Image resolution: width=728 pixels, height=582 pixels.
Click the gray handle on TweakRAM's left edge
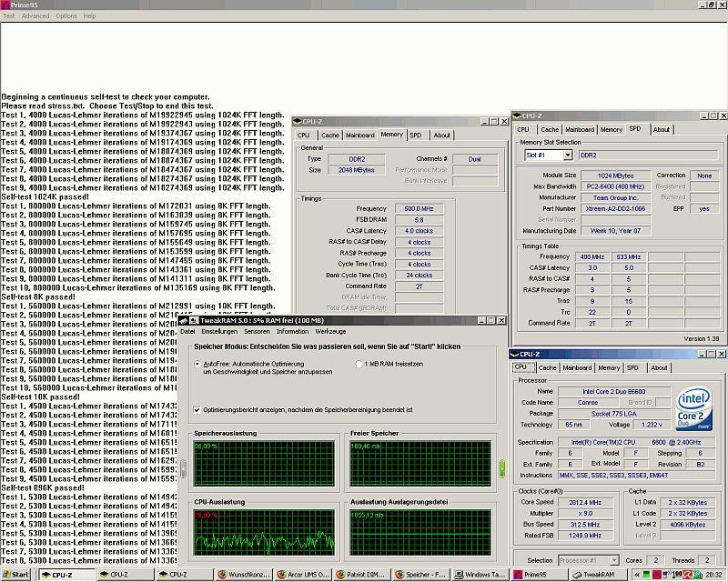[184, 468]
